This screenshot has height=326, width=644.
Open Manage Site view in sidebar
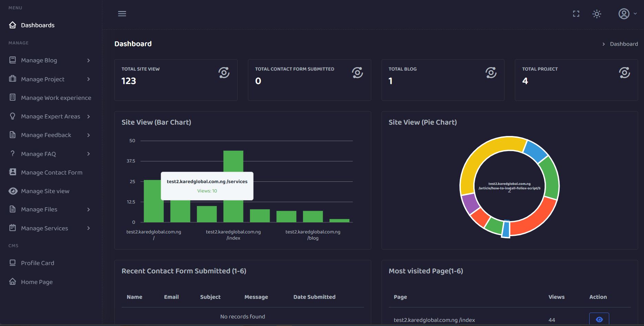pyautogui.click(x=45, y=191)
